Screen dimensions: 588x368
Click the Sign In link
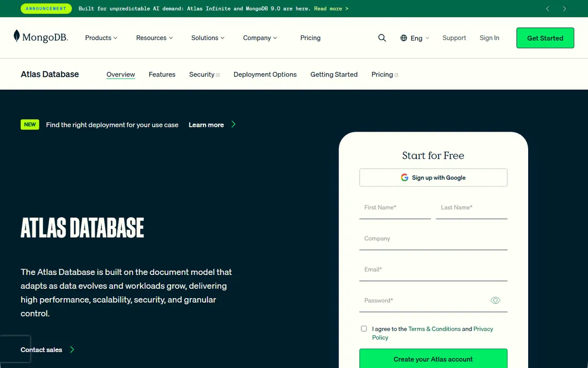pos(489,38)
